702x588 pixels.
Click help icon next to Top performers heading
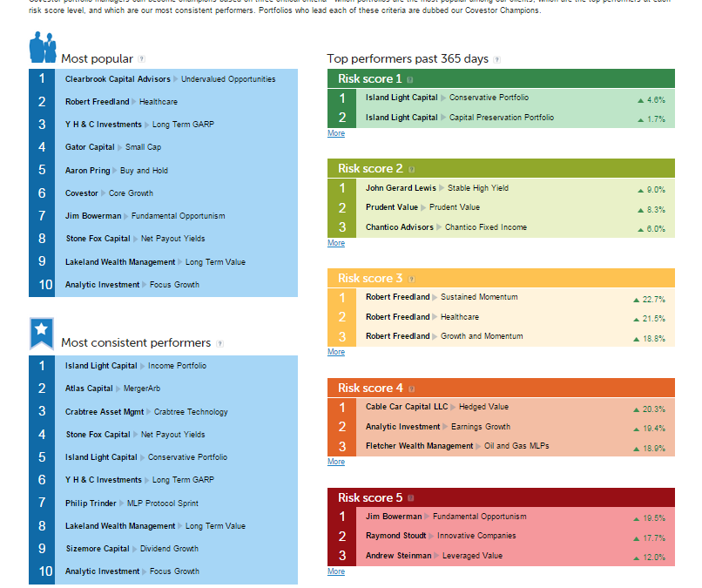(x=497, y=59)
